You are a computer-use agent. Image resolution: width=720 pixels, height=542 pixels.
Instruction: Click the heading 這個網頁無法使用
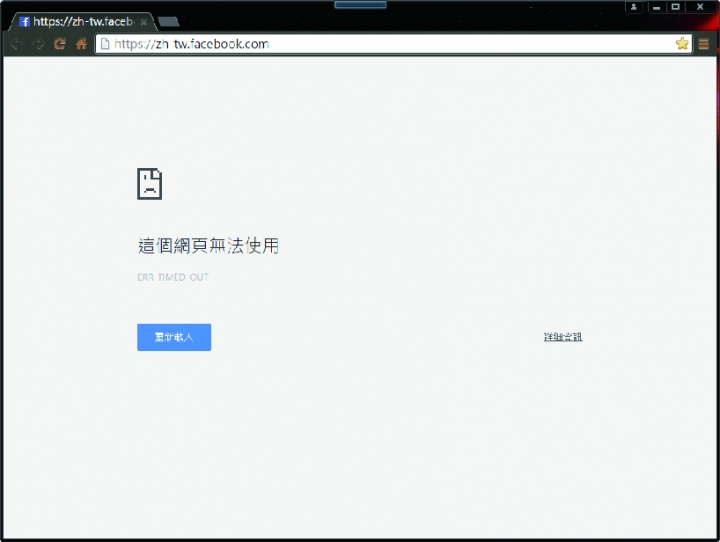208,245
